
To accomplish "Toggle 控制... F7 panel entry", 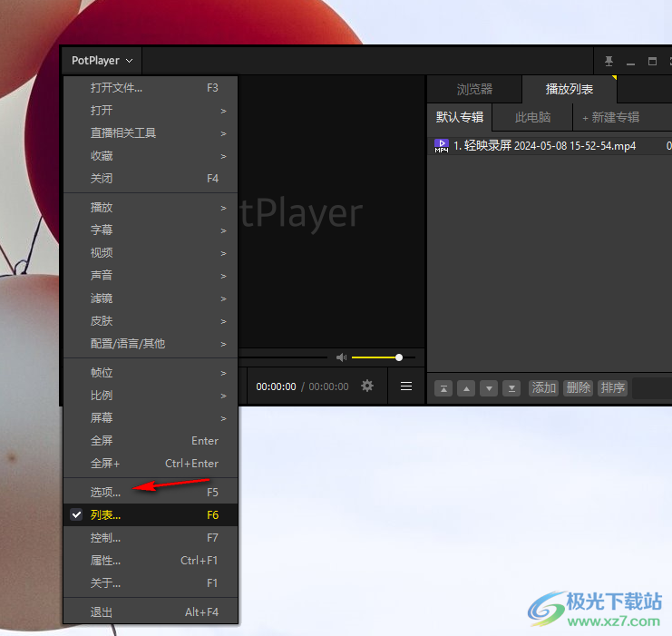I will (151, 538).
